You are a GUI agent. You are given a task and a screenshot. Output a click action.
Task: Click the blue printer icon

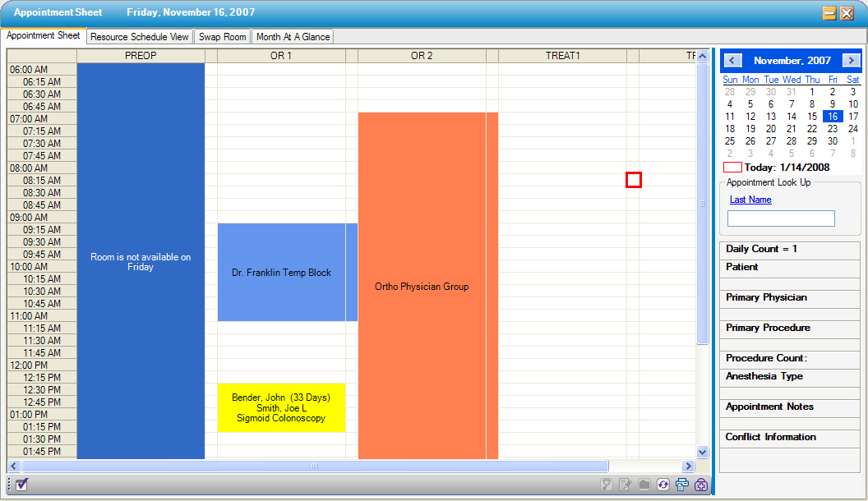pos(681,485)
